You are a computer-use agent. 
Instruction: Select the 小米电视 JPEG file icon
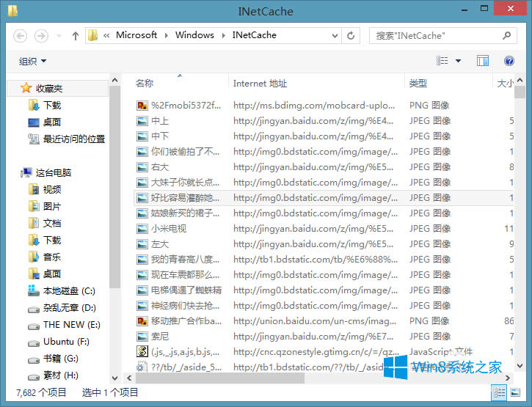point(142,229)
